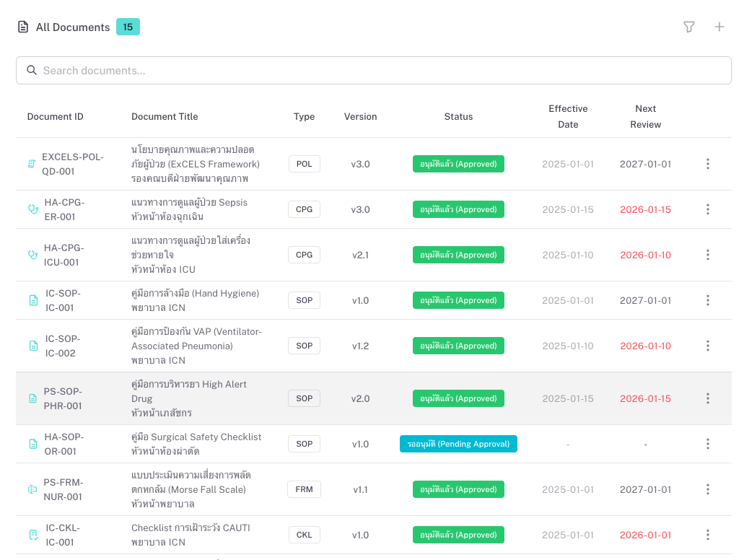Click the checklist icon beside IC-CKL-IC-001

[33, 535]
